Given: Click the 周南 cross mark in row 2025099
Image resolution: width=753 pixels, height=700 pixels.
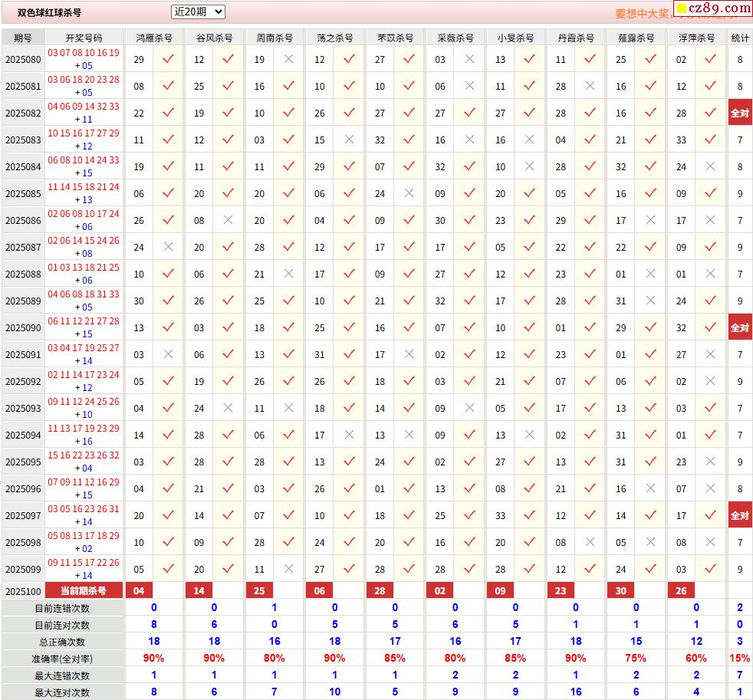Looking at the screenshot, I should (288, 568).
